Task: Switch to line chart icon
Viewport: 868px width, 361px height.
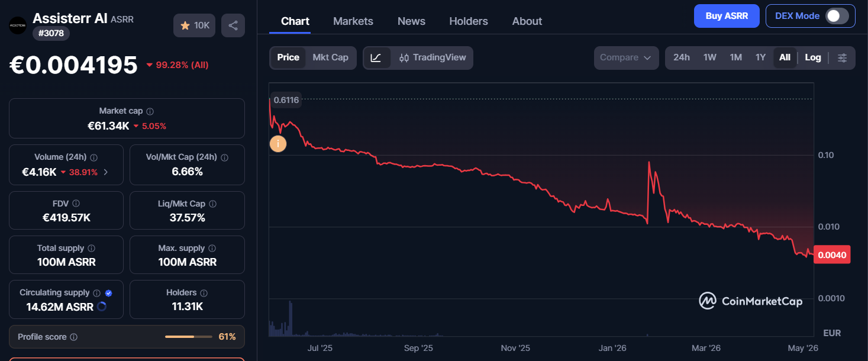Action: [x=376, y=57]
